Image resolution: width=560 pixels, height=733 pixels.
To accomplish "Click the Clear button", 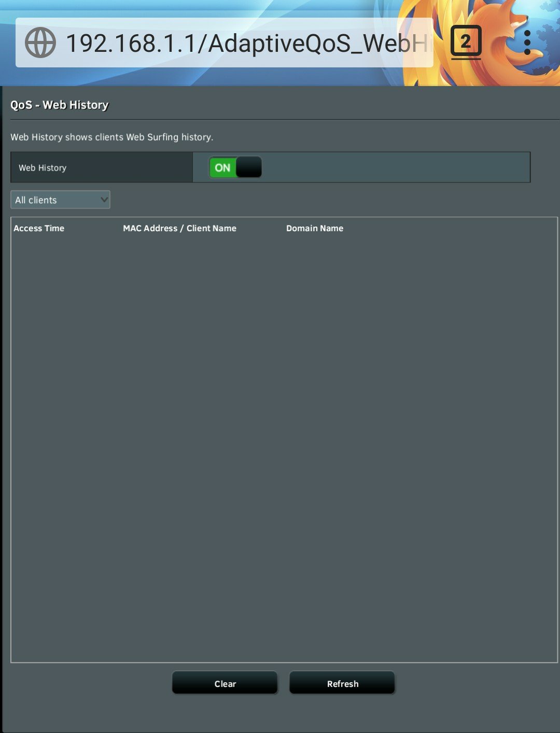I will coord(225,683).
